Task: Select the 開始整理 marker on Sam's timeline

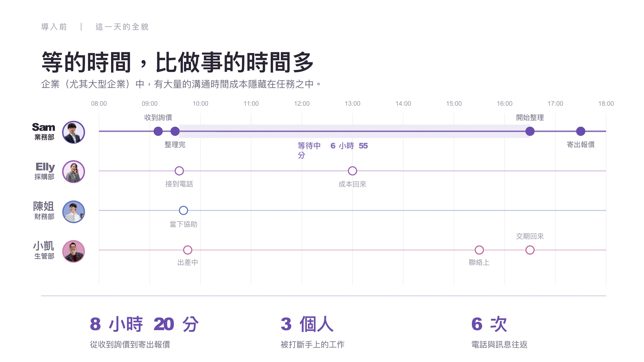Action: coord(530,131)
